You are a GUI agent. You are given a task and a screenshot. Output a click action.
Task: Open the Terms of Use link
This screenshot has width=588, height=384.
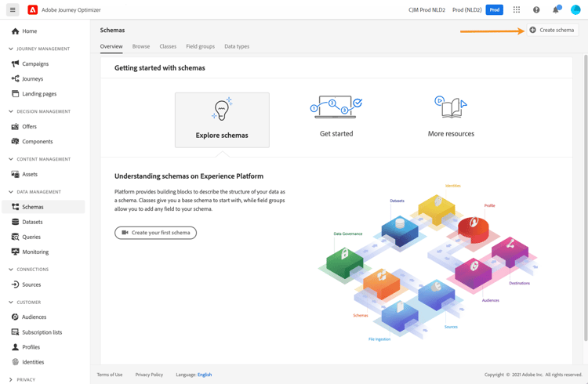tap(110, 375)
